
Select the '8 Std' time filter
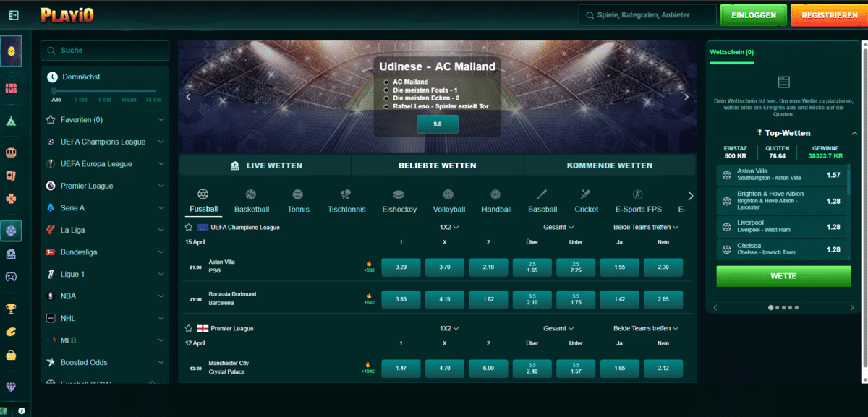coord(105,100)
